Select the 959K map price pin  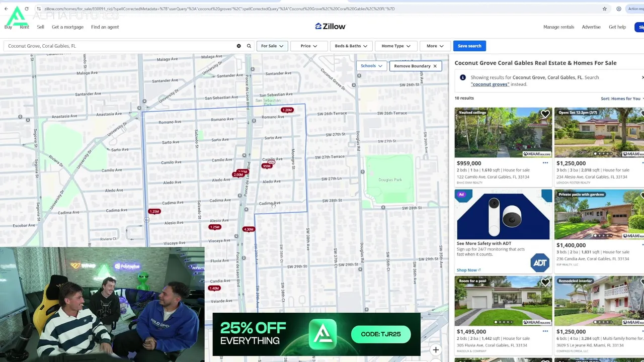pos(267,166)
